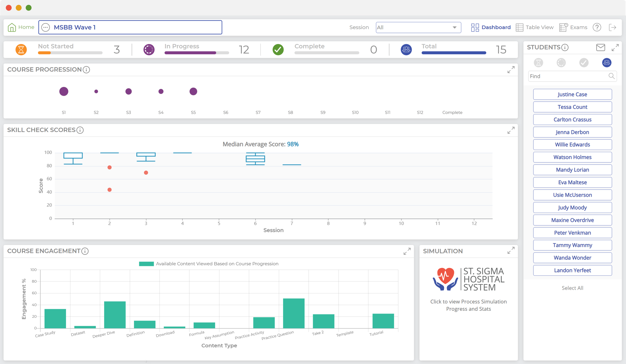Viewport: 626px width, 364px height.
Task: Click the Course Engagement info icon
Action: [x=85, y=251]
